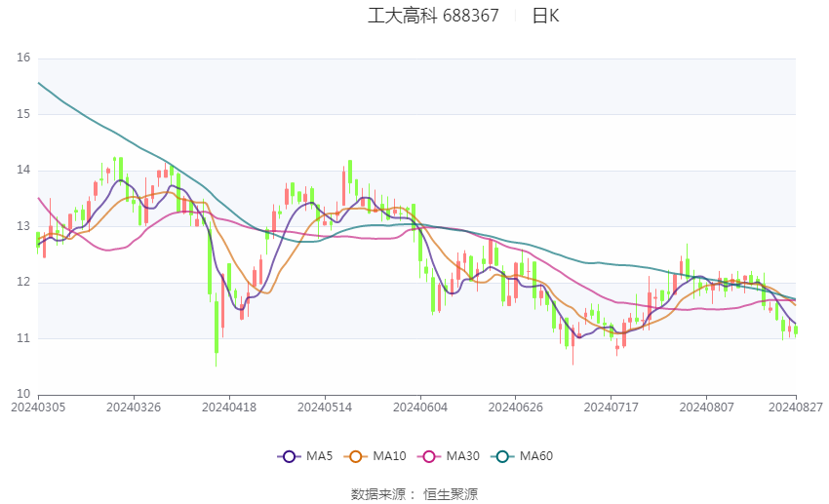Viewport: 829px width, 504px height.
Task: Choose the 20240626 date tick
Action: 516,407
